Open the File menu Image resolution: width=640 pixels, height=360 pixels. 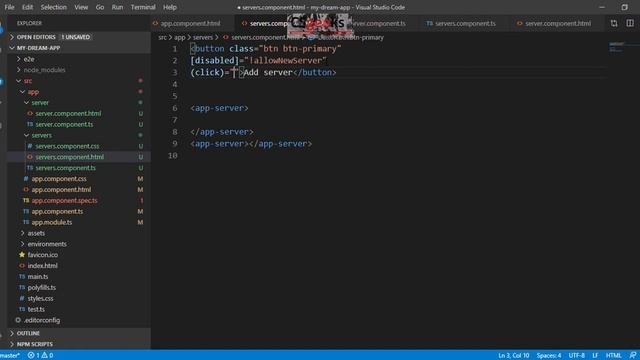pyautogui.click(x=9, y=7)
